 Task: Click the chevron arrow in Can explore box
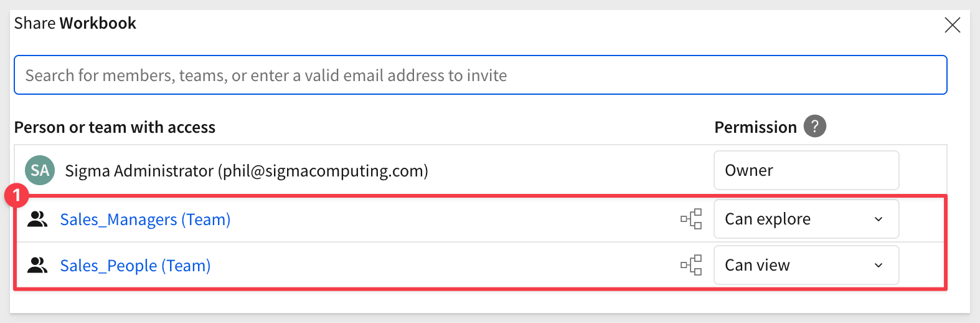(x=879, y=219)
